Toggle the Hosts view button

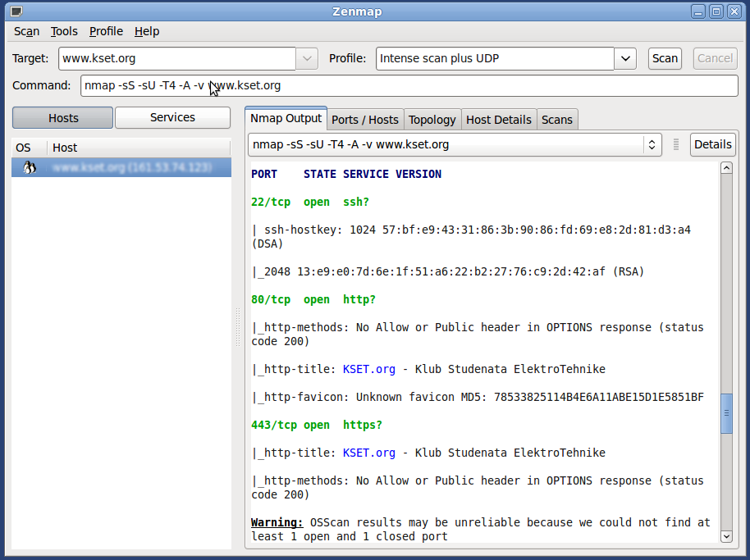click(62, 118)
